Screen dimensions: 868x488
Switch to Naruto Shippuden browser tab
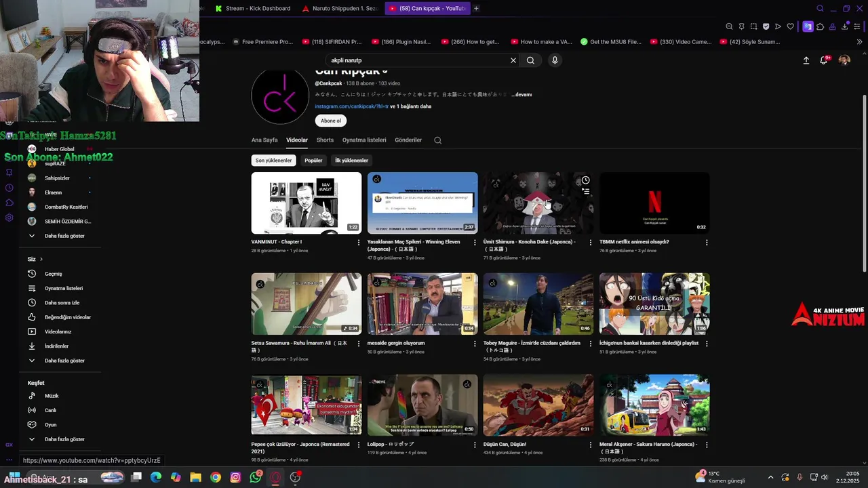pos(340,8)
